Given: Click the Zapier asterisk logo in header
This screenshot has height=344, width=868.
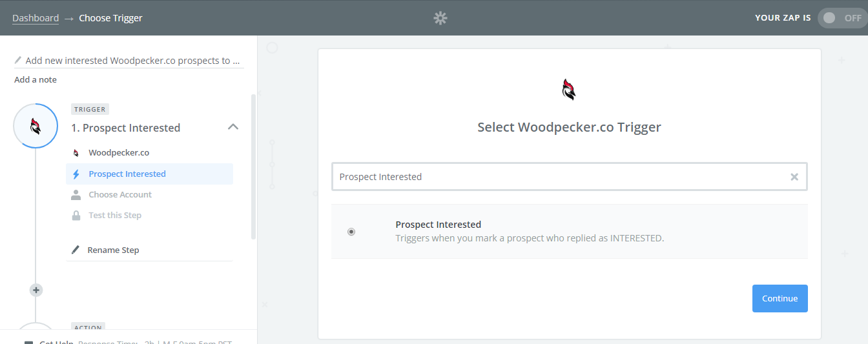Looking at the screenshot, I should point(440,18).
